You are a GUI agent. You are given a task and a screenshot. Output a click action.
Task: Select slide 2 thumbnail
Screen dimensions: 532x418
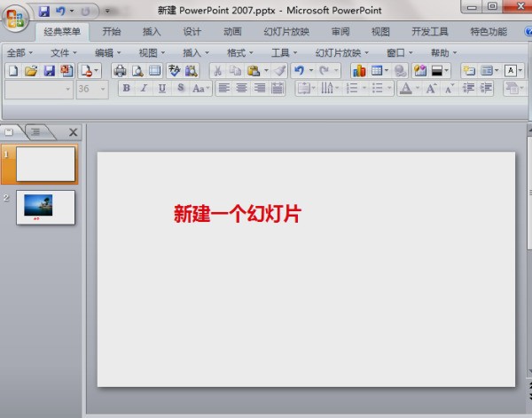46,206
